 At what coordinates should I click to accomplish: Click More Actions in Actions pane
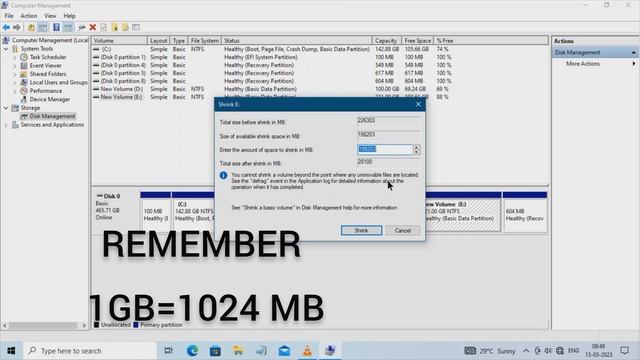(583, 64)
